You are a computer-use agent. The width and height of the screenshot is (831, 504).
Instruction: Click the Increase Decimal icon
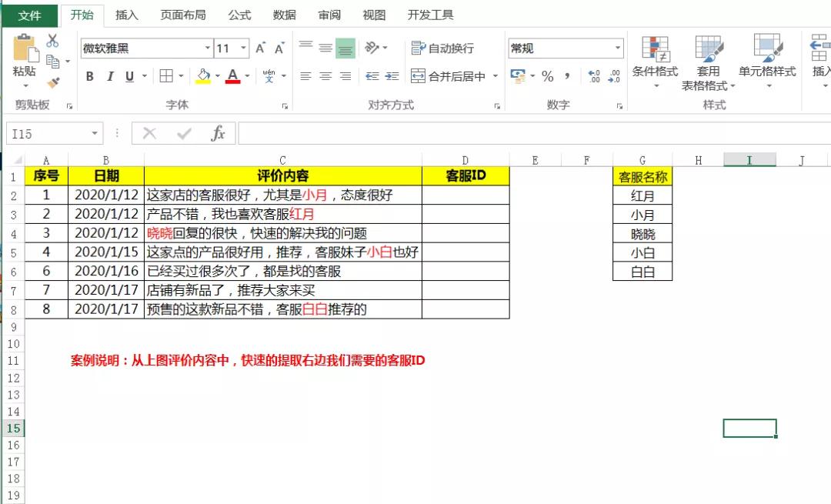(x=592, y=75)
